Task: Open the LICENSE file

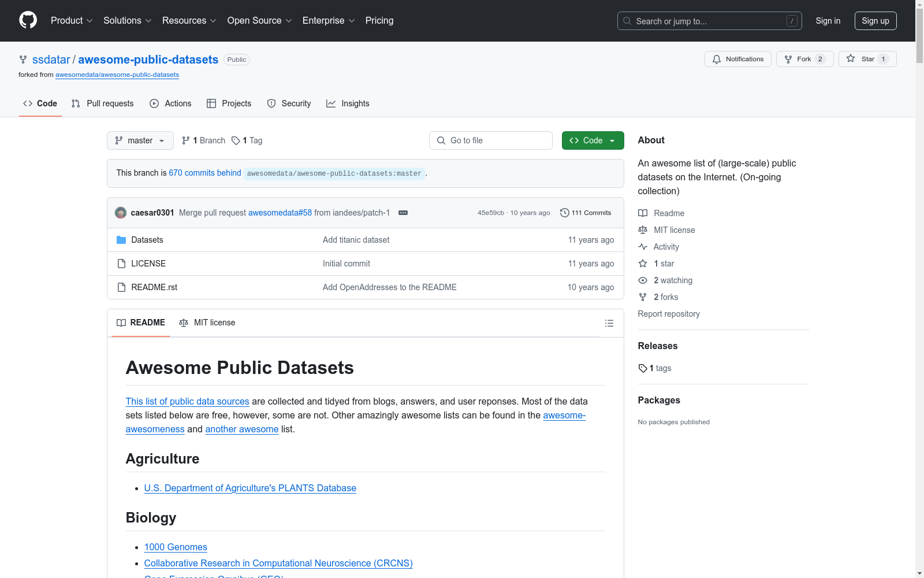Action: pos(148,264)
